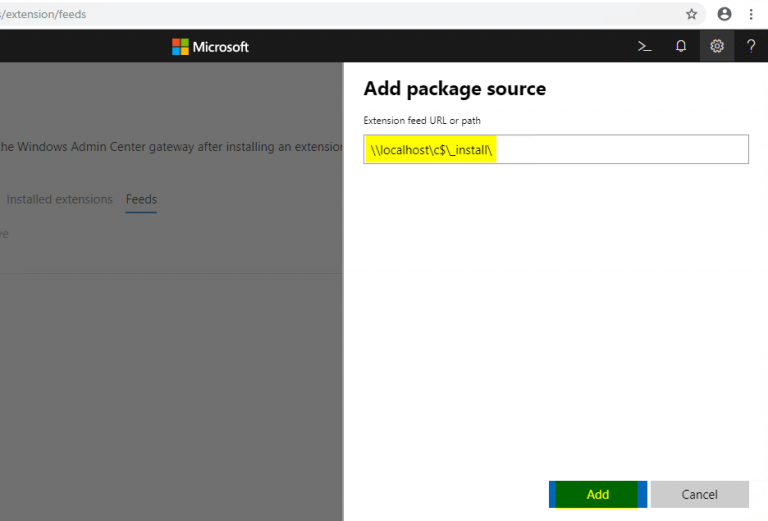Screen dimensions: 768x521
Task: Open the Chrome profile avatar icon
Action: click(x=724, y=14)
